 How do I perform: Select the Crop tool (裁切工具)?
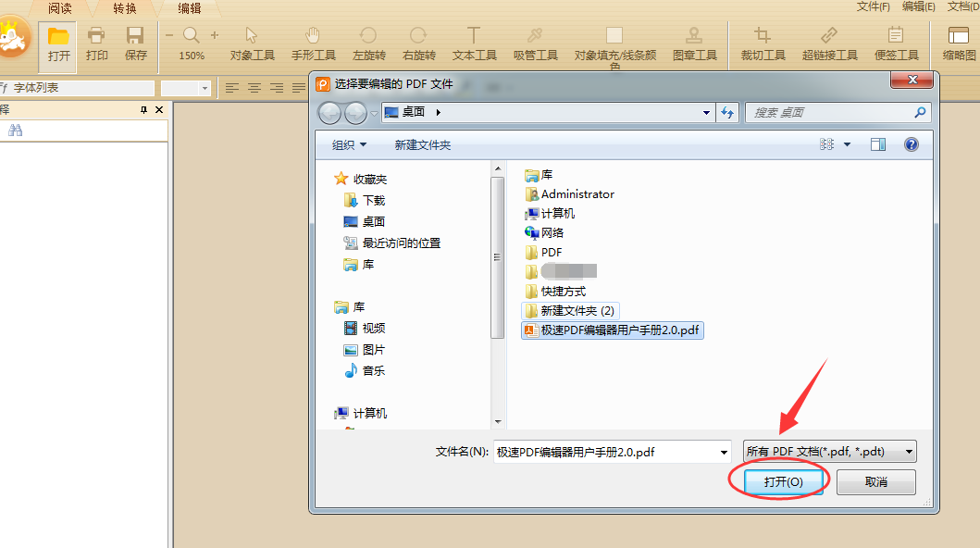(x=763, y=44)
